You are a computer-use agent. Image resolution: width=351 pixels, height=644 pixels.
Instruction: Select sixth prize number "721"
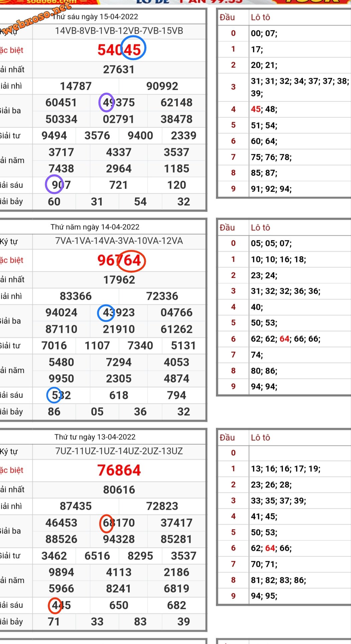pos(119,185)
